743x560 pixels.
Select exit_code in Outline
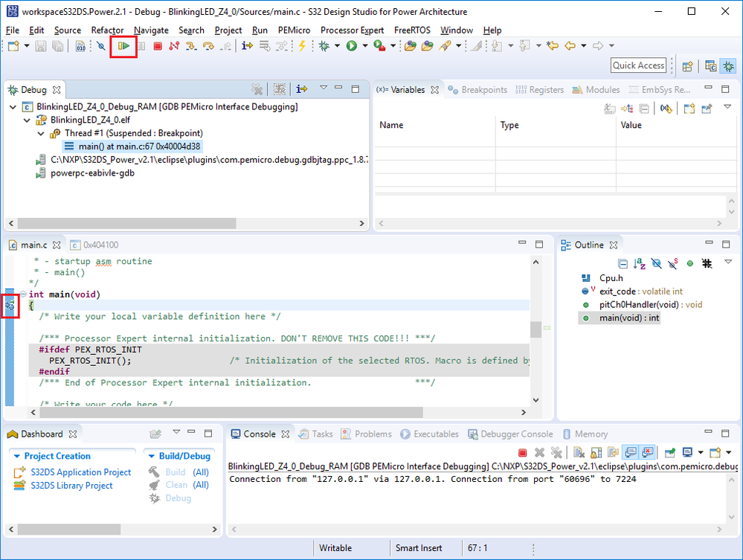631,292
